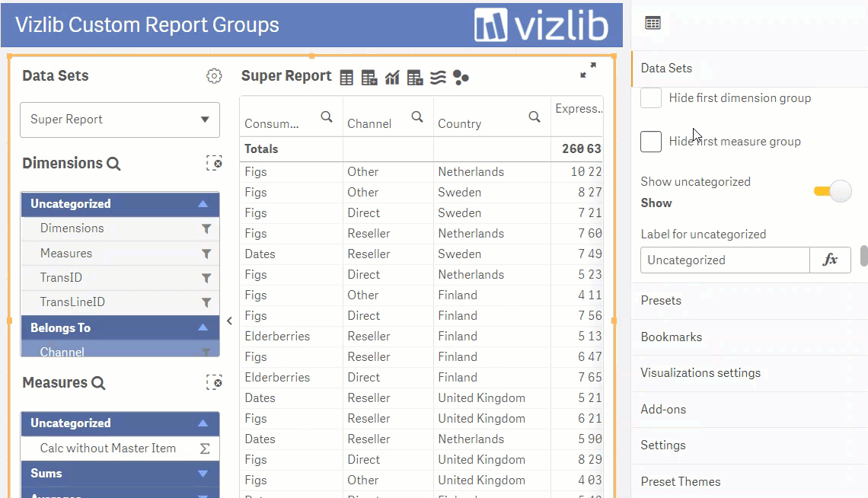The width and height of the screenshot is (868, 498).
Task: Select the Channel dimension under Belongs To
Action: [x=120, y=350]
